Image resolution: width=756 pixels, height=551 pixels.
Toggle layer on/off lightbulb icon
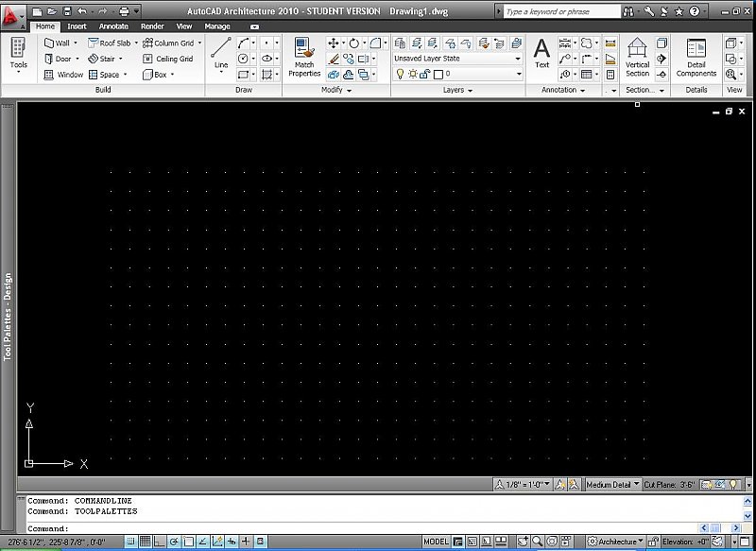pyautogui.click(x=400, y=75)
